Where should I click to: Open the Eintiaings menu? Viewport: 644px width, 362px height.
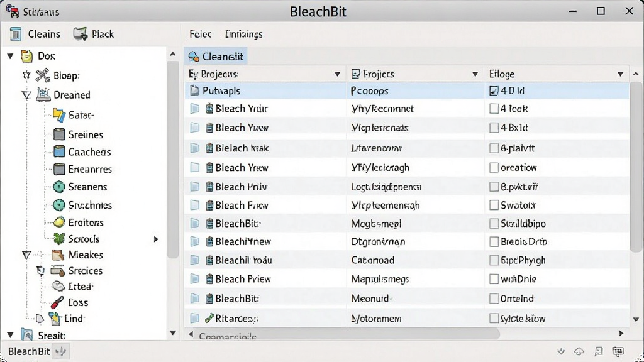pos(243,34)
